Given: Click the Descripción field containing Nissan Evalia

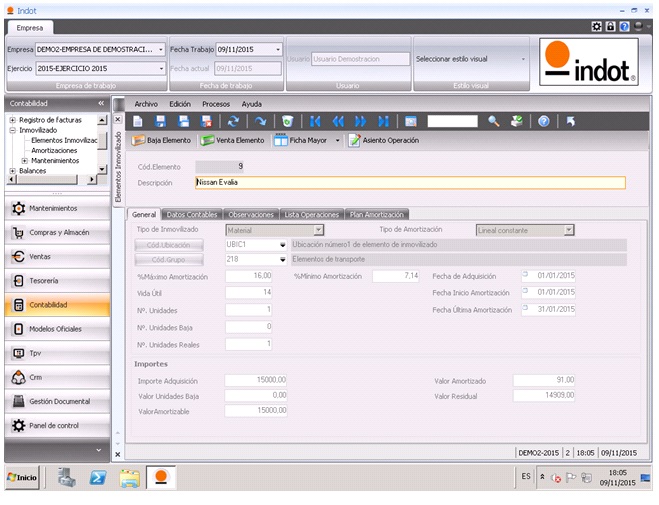Looking at the screenshot, I should tap(409, 183).
